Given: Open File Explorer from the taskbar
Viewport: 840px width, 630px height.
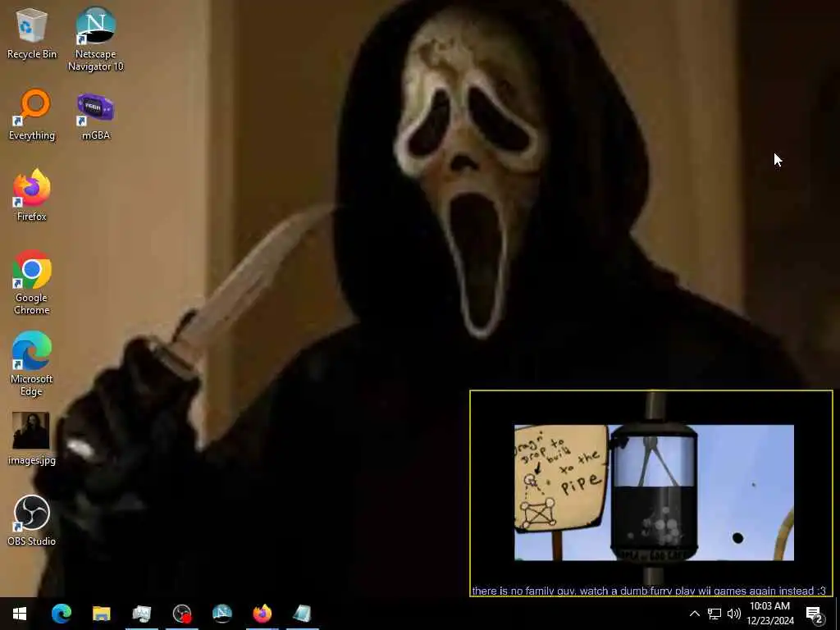Looking at the screenshot, I should [x=101, y=614].
